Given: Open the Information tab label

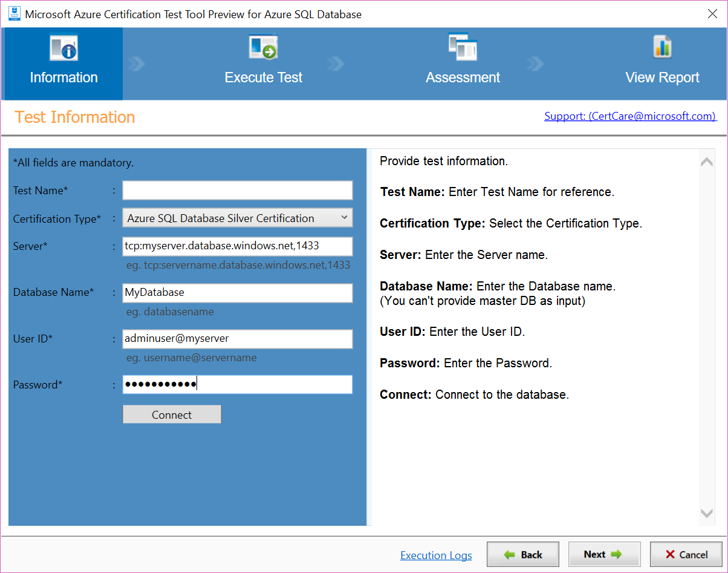Looking at the screenshot, I should (x=63, y=77).
